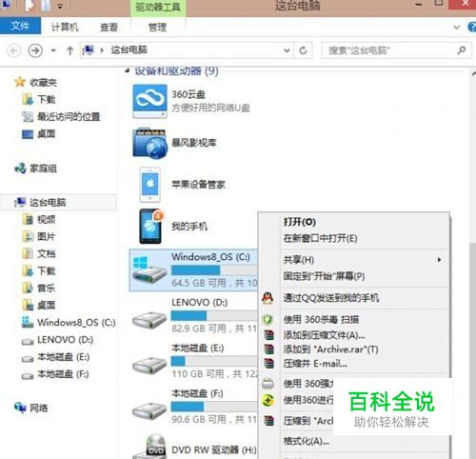This screenshot has width=476, height=459.
Task: Choose 使用 360杀毒 扫描
Action: pos(321,319)
